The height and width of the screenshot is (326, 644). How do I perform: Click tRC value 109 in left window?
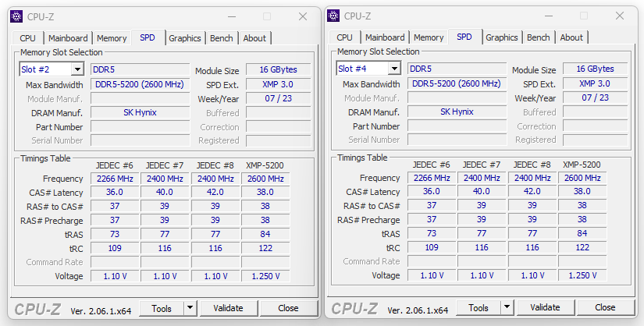click(x=115, y=249)
